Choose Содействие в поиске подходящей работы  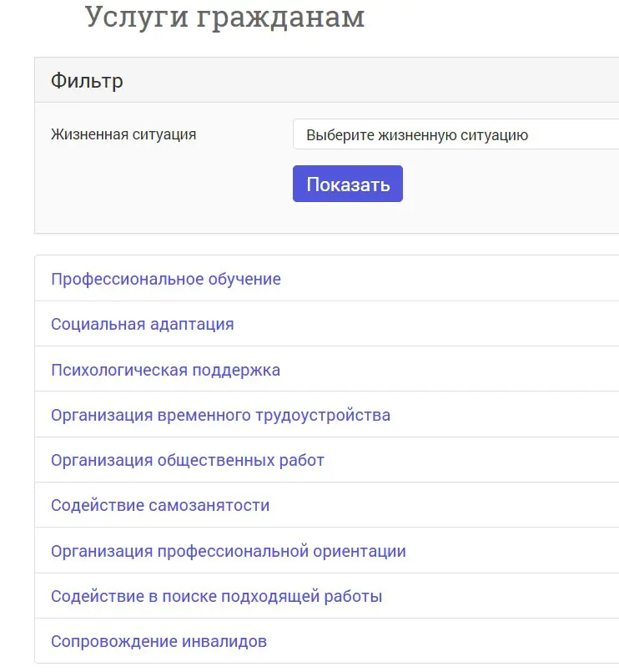coord(216,596)
